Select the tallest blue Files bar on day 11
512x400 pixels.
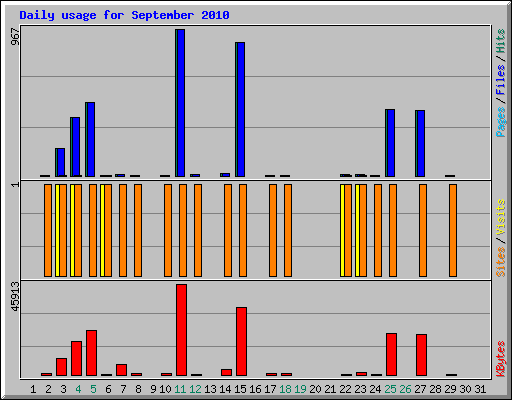(x=181, y=103)
